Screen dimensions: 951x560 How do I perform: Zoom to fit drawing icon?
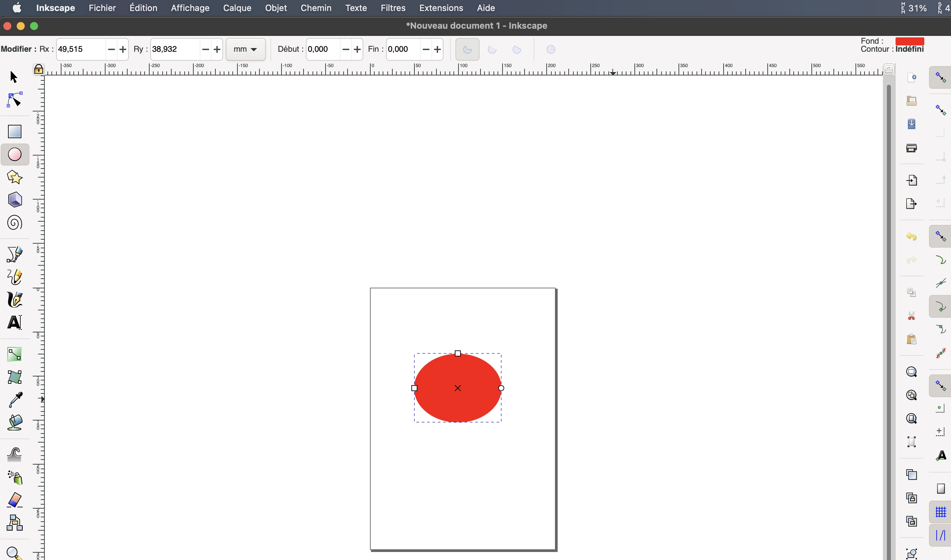pyautogui.click(x=911, y=395)
